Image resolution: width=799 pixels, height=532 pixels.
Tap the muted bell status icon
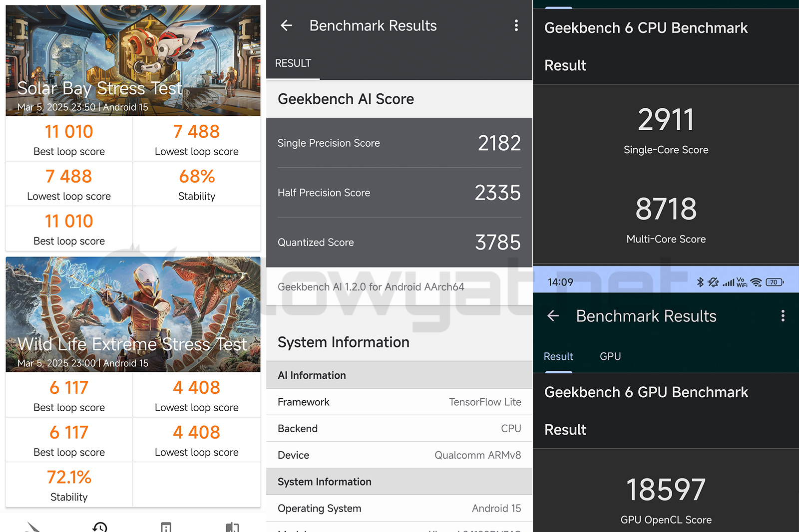coord(713,282)
